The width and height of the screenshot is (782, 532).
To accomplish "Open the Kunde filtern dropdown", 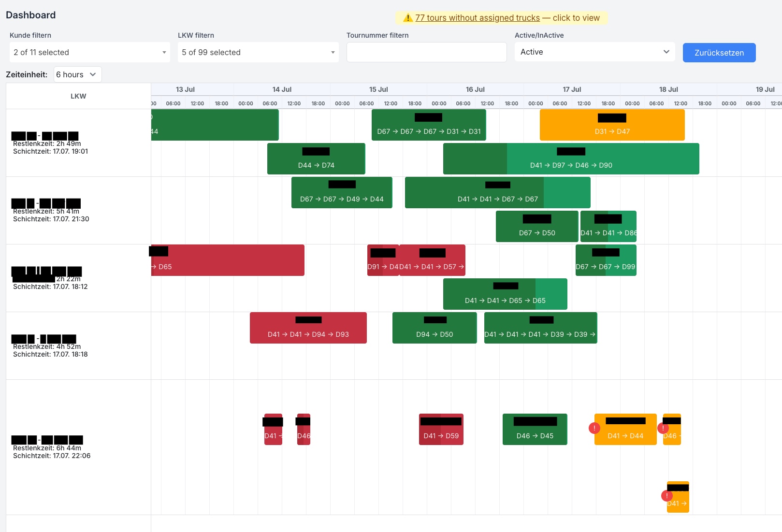I will 90,52.
